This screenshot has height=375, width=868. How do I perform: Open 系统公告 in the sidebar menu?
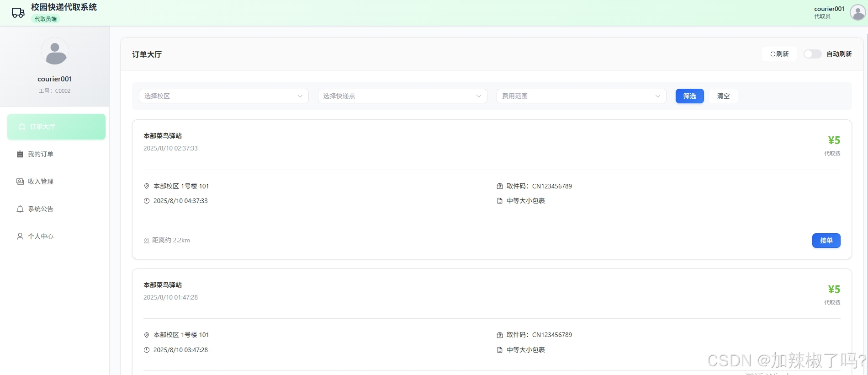(56, 209)
